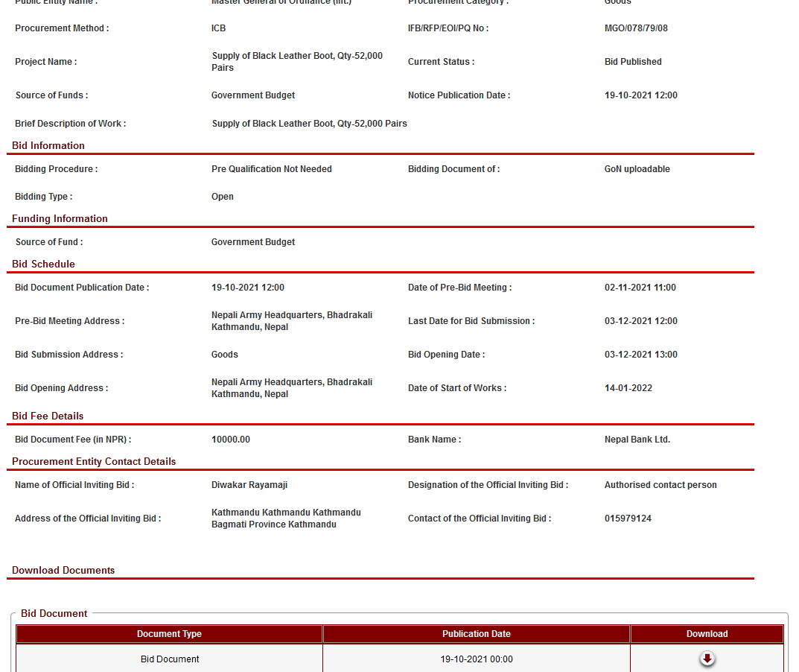Viewport: 799px width, 672px height.
Task: Click the Document Type column header
Action: click(169, 634)
